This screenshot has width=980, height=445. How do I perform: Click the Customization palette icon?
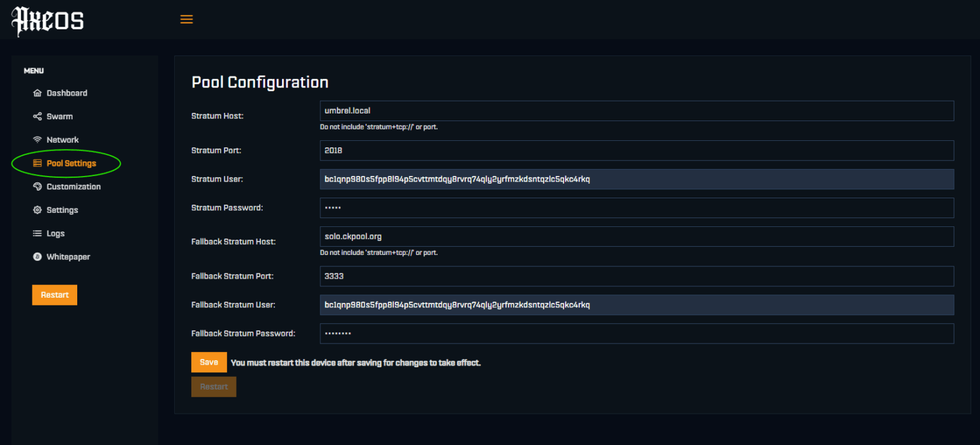click(x=37, y=187)
